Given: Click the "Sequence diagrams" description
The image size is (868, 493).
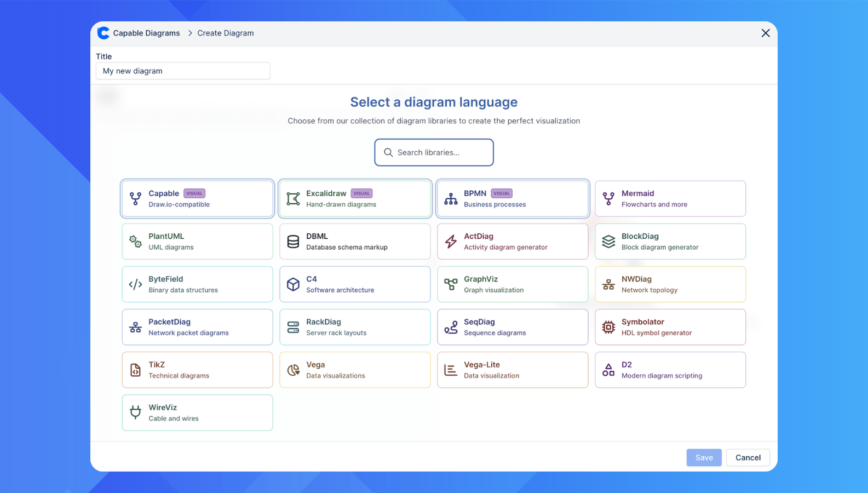Looking at the screenshot, I should tap(495, 333).
